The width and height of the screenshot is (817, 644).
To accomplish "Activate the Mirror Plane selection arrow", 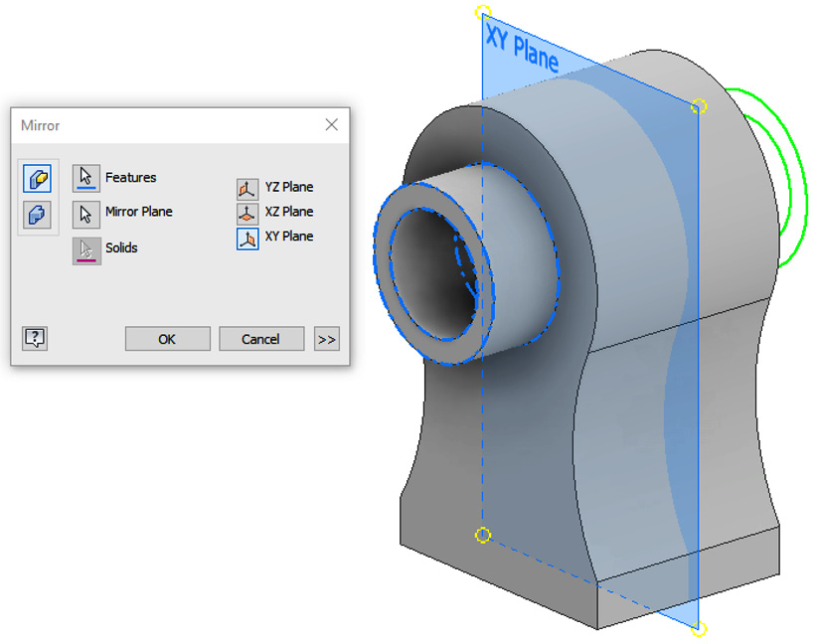I will pos(85,214).
